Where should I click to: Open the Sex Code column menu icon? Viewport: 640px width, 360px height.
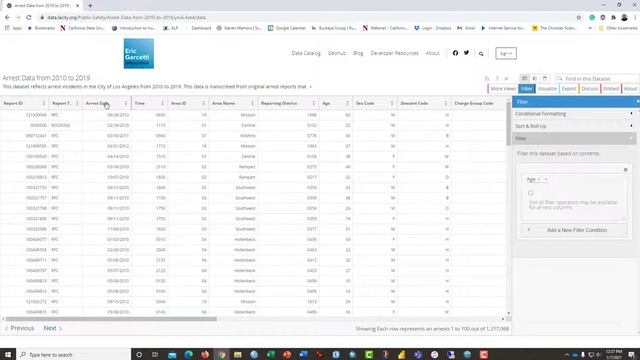tap(392, 103)
